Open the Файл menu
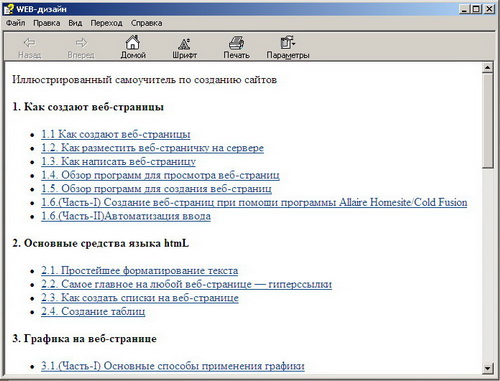 tap(15, 23)
